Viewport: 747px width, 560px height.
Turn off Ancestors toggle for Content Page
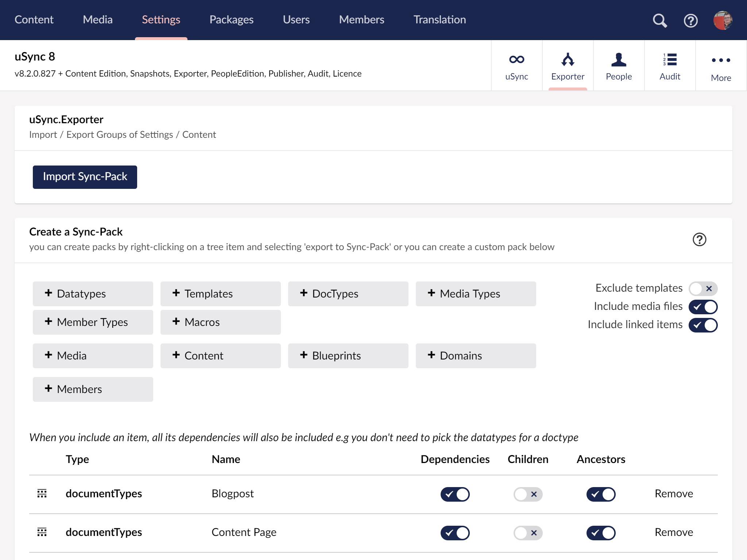coord(601,533)
